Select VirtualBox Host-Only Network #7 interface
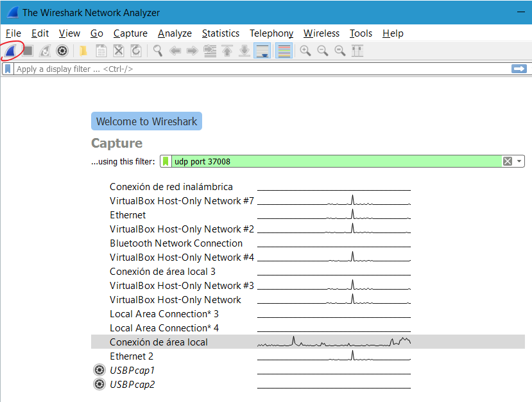 click(182, 201)
